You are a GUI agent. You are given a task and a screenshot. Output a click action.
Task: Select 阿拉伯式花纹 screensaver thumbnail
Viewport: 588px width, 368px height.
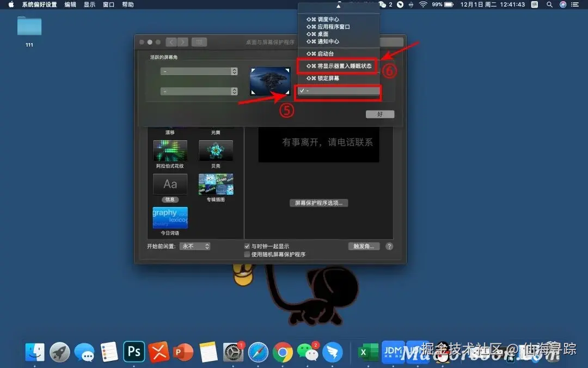tap(170, 150)
